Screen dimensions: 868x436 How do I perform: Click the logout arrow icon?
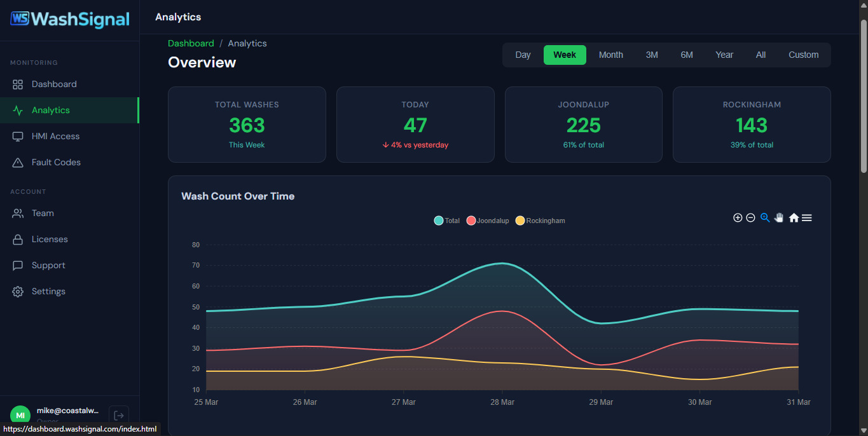tap(119, 415)
